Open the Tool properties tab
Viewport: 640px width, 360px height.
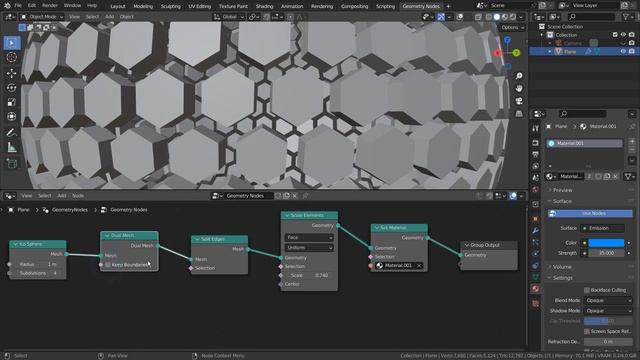[x=536, y=128]
